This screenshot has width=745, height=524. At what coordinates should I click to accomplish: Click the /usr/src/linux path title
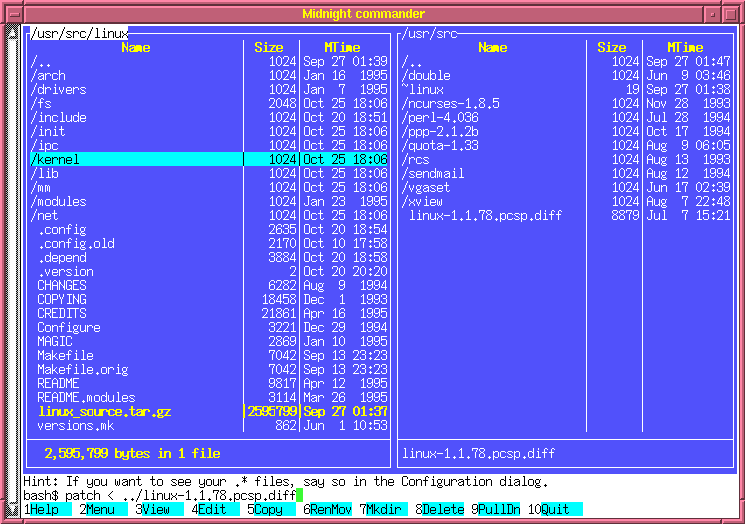[x=79, y=33]
